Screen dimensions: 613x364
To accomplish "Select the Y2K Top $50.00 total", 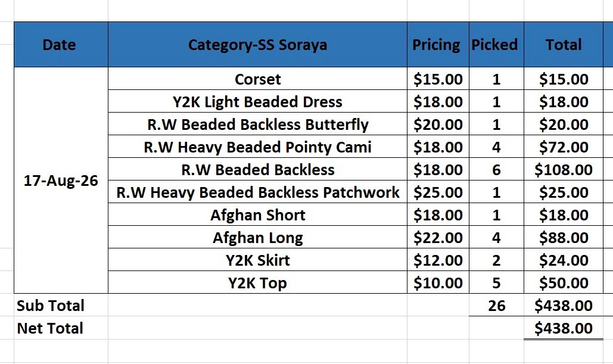I will pyautogui.click(x=564, y=283).
